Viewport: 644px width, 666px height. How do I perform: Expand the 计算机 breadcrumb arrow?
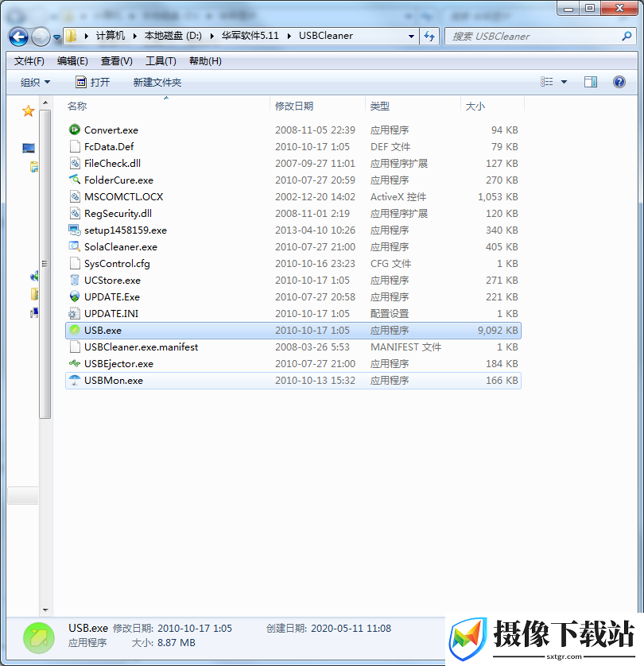(134, 36)
